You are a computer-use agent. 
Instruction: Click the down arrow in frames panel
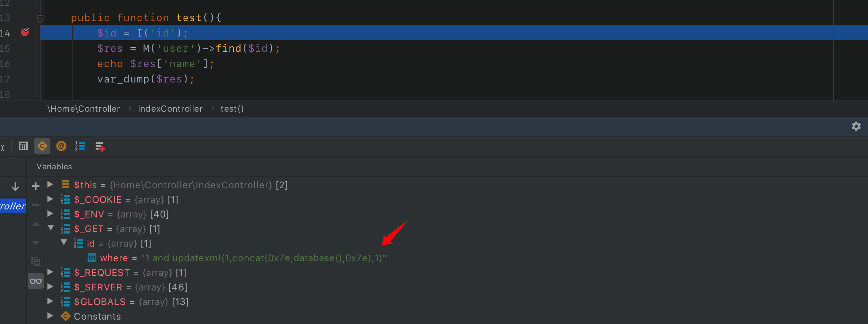15,187
